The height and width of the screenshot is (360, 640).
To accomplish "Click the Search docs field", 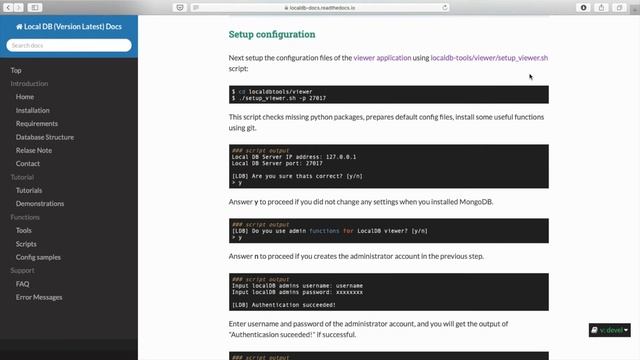I will pyautogui.click(x=69, y=45).
